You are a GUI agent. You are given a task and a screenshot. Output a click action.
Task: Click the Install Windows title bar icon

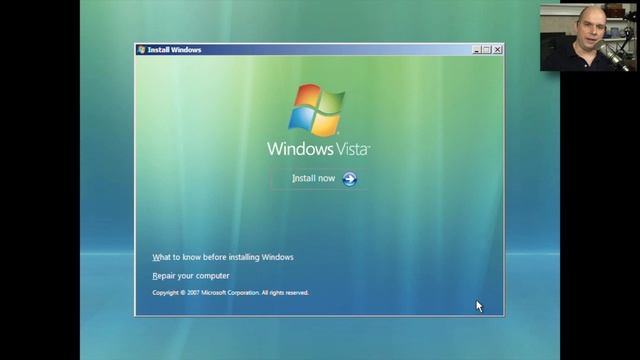pos(142,50)
